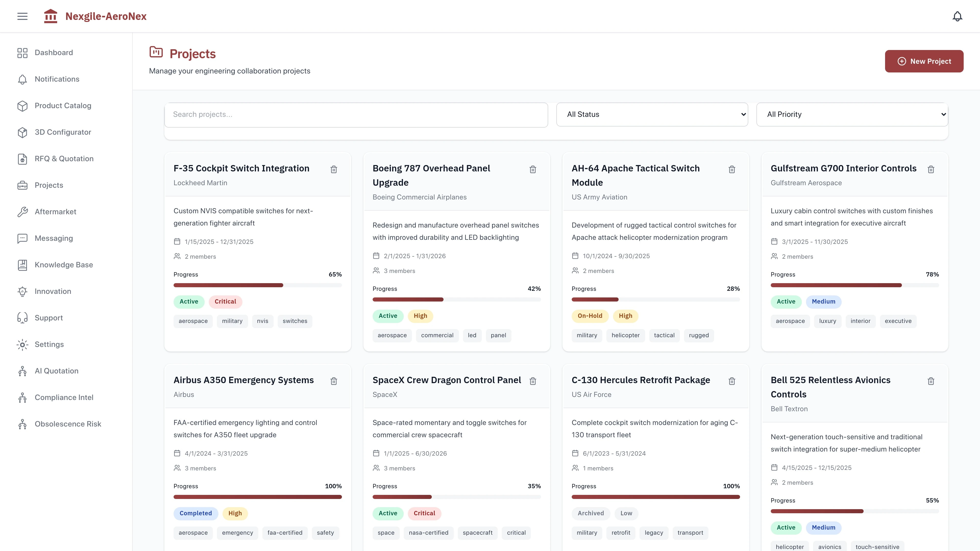
Task: Toggle the On-Hold badge on AH-64 Apache project
Action: (x=590, y=316)
